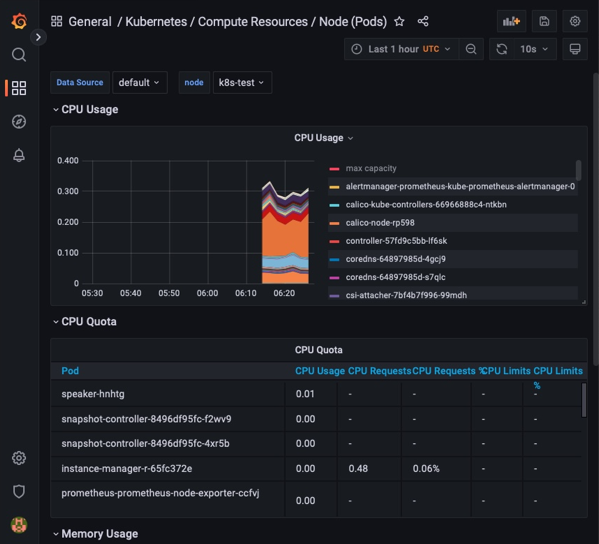Click max capacity red color swatch
Screen dimensions: 599x544
click(334, 169)
